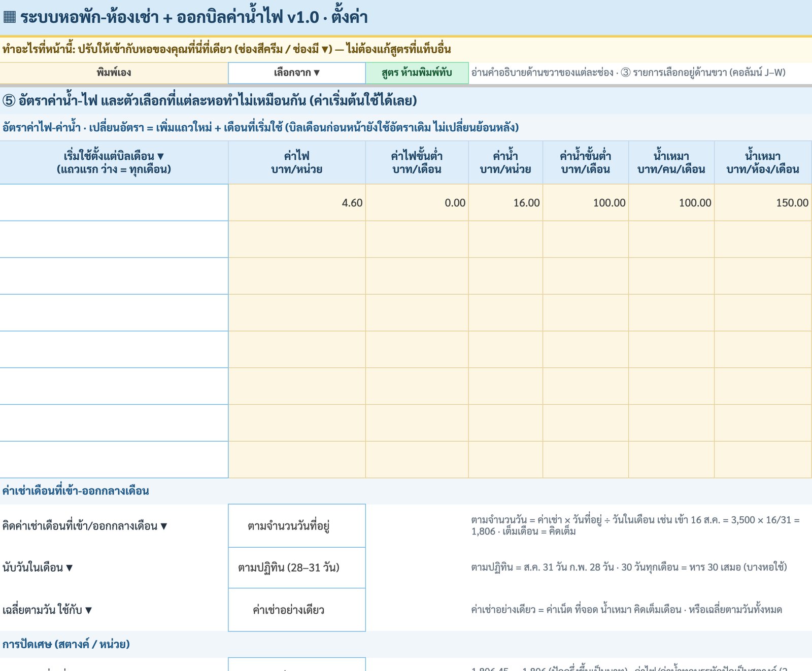
Task: Click the note beginning ตามจำนวนวัน = ค่าเช่า × วันที่อยู่
Action: (635, 525)
